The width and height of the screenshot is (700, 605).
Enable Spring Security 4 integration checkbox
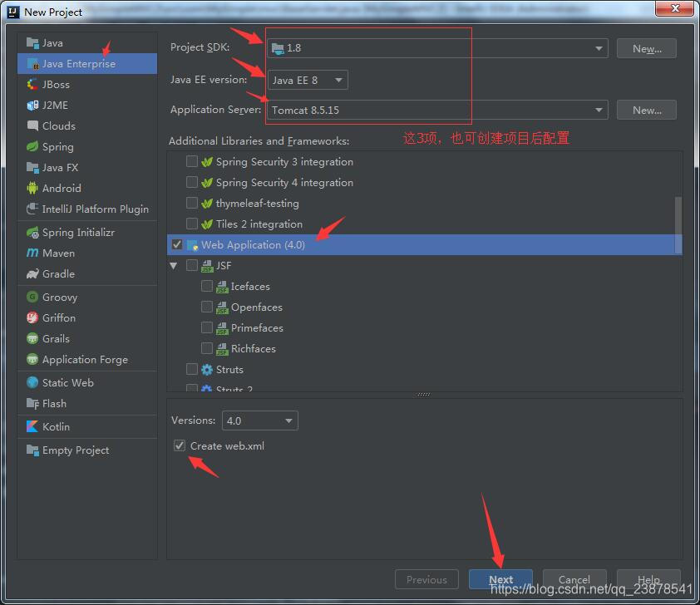[192, 182]
